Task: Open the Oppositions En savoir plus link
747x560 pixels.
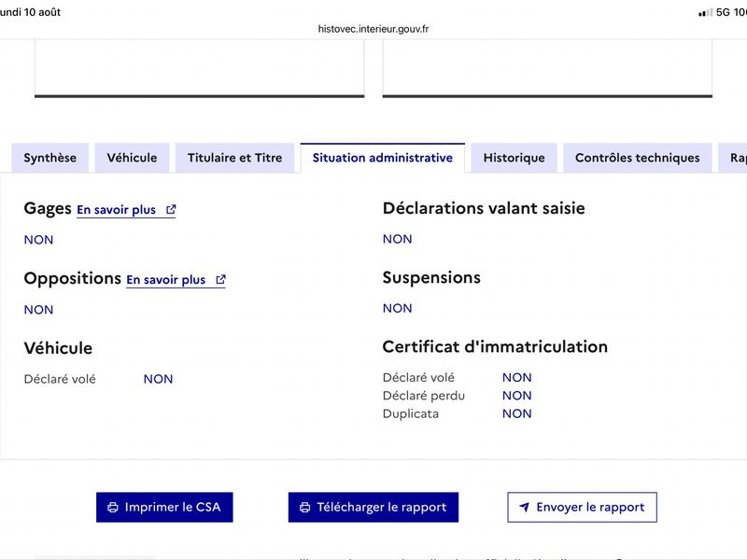Action: point(176,280)
